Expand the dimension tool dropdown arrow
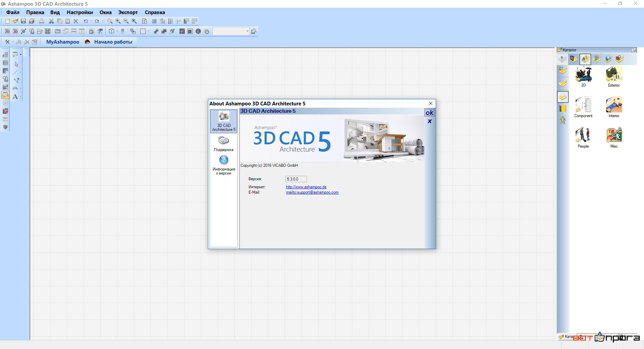Viewport: 644px width, 349px height. click(x=20, y=88)
